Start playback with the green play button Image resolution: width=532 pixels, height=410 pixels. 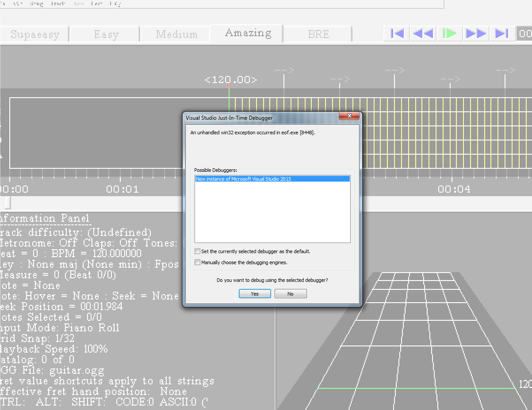coord(450,34)
